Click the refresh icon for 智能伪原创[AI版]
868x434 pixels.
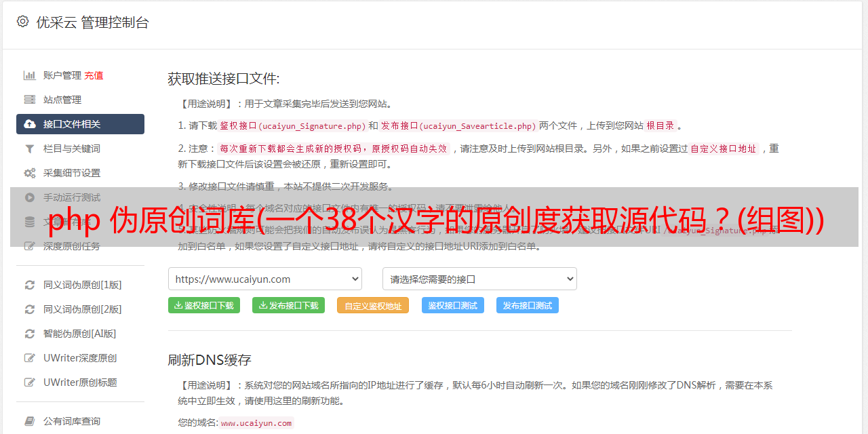coord(30,334)
